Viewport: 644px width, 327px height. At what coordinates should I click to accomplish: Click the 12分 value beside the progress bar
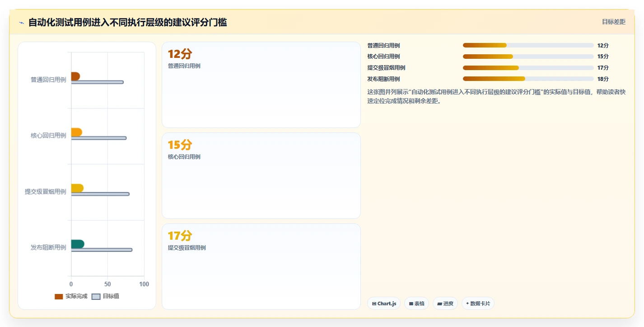tap(603, 46)
